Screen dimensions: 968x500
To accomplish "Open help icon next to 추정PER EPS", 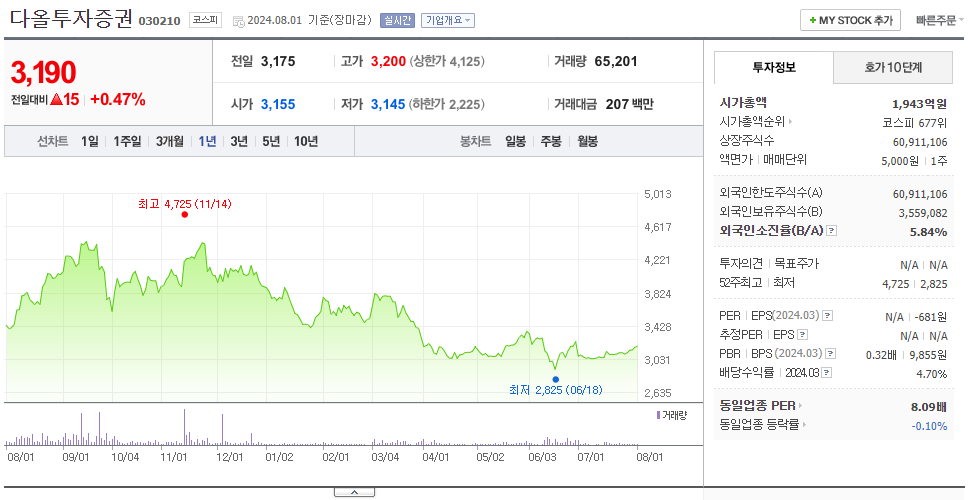I will 803,335.
